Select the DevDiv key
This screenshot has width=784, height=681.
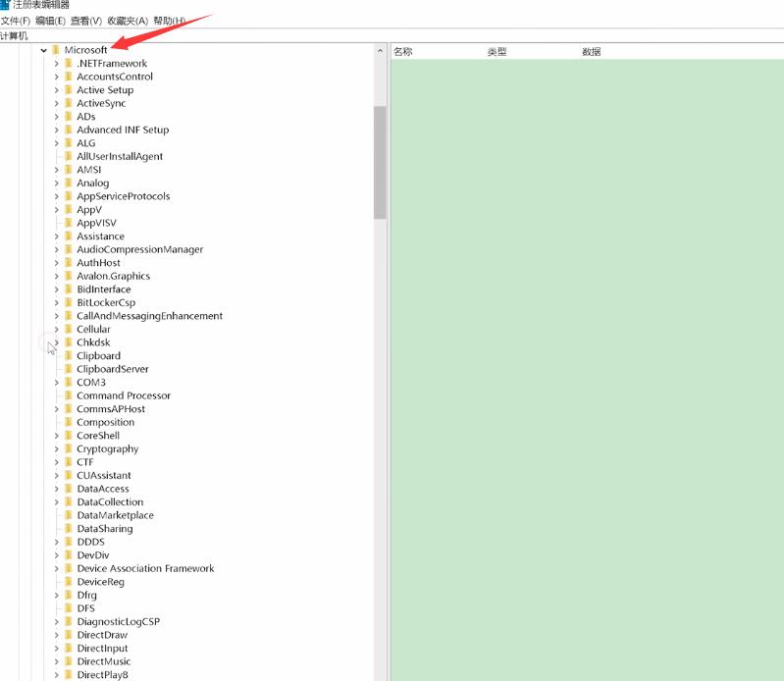click(x=93, y=555)
